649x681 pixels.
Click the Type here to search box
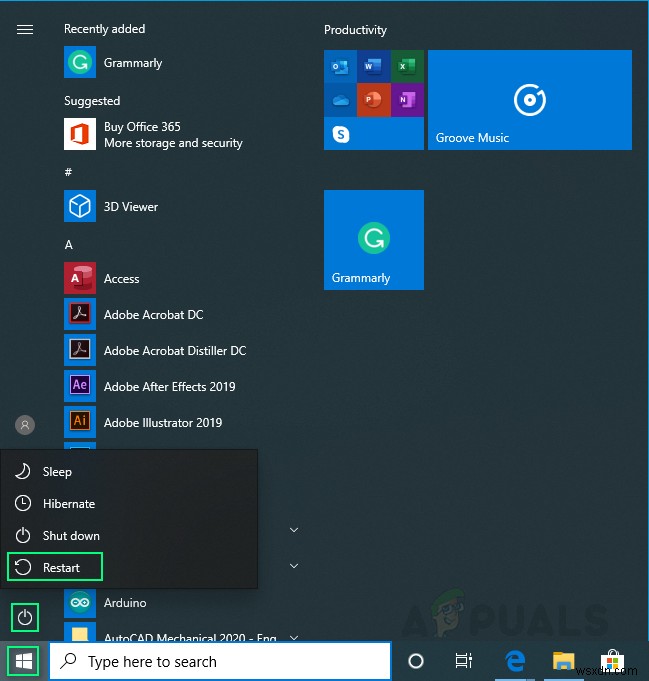coord(220,661)
